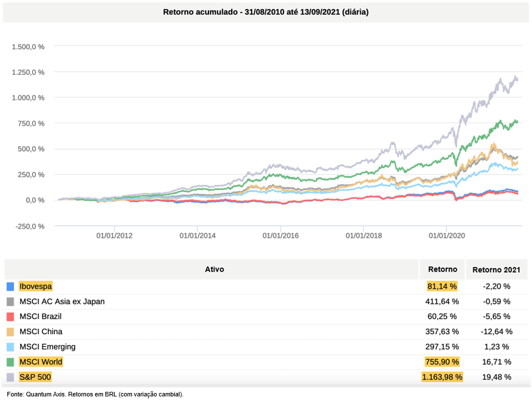Select the -0,59 % 2021 return value
Image resolution: width=532 pixels, height=401 pixels.
point(496,301)
